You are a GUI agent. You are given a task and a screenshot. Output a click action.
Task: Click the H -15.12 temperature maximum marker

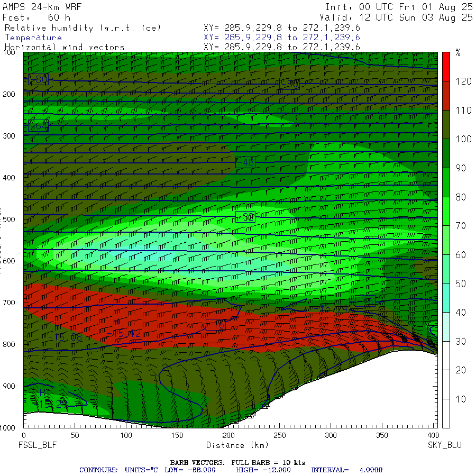coord(124,329)
